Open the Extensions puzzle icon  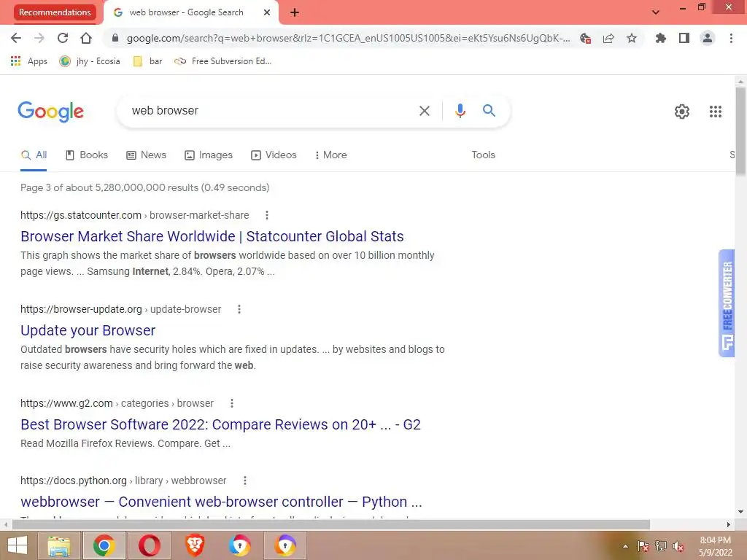661,38
